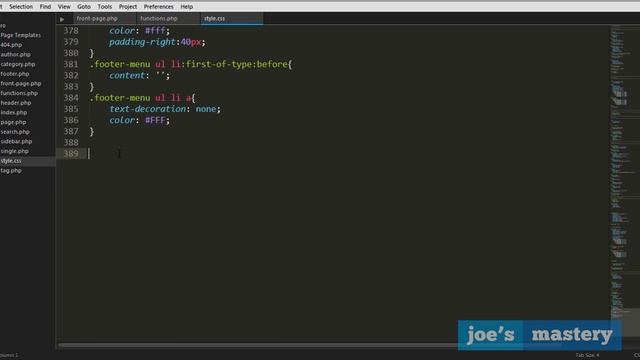Image resolution: width=640 pixels, height=360 pixels.
Task: Click text-decoration property name
Action: point(147,109)
